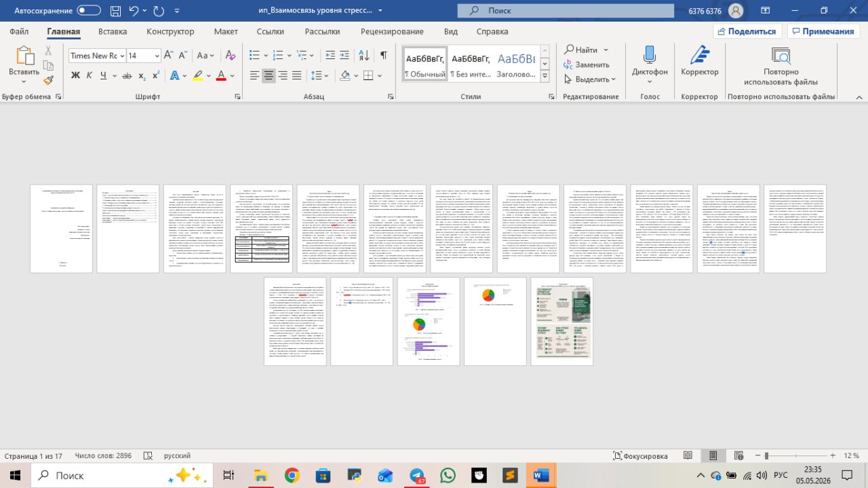Screen dimensions: 868x488
Task: Justify paragraph text
Action: 298,75
